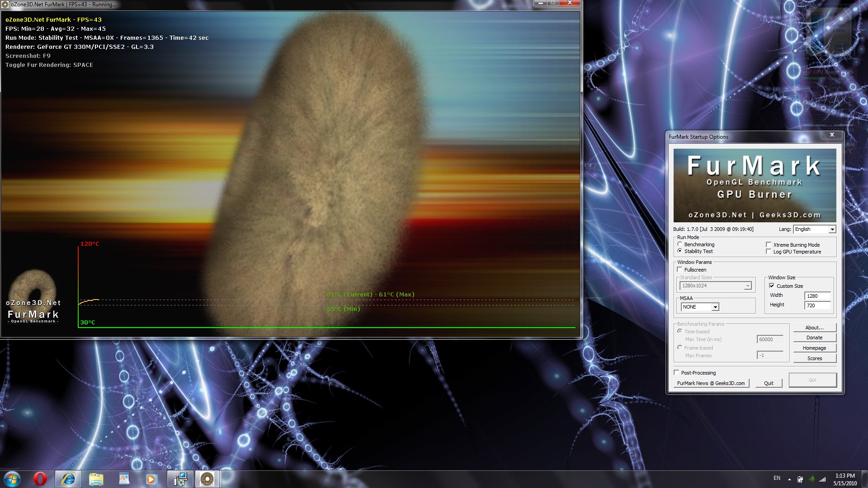Screen dimensions: 868x488
Task: Select the Stability Test run mode
Action: point(679,251)
